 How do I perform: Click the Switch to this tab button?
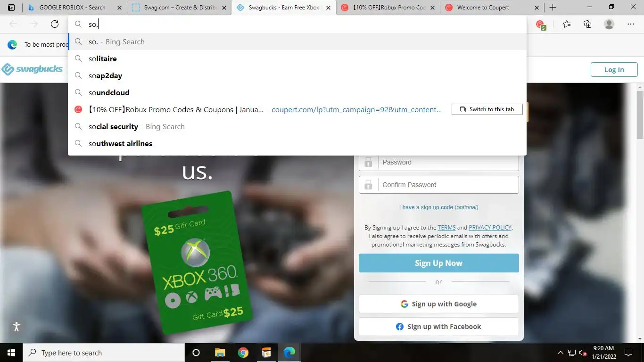coord(487,109)
